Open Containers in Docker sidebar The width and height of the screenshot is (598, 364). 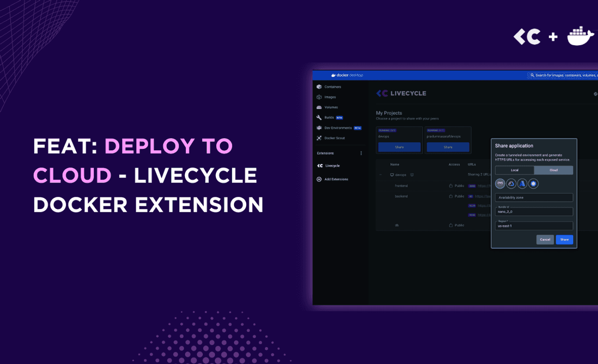pos(329,87)
